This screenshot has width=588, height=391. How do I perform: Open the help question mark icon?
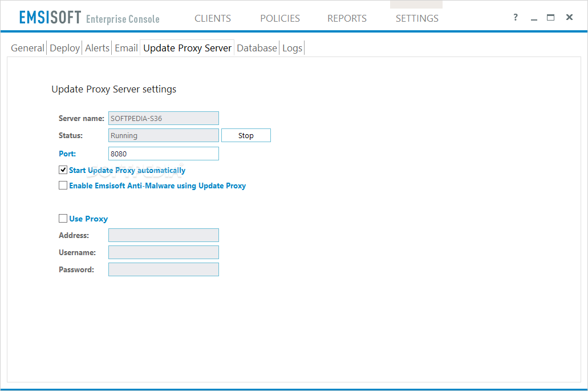[x=516, y=17]
